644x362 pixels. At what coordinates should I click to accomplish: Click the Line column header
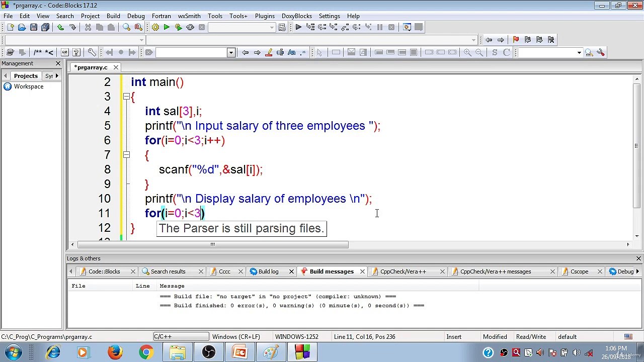[x=142, y=286]
